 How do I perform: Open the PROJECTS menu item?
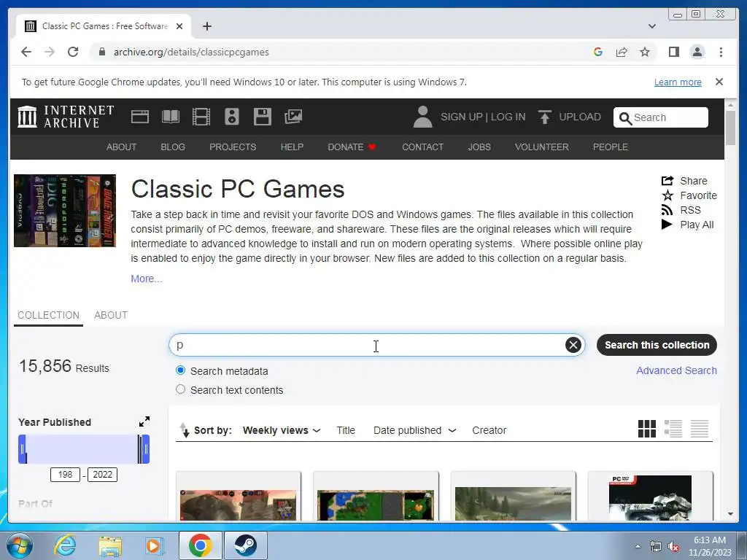tap(233, 147)
